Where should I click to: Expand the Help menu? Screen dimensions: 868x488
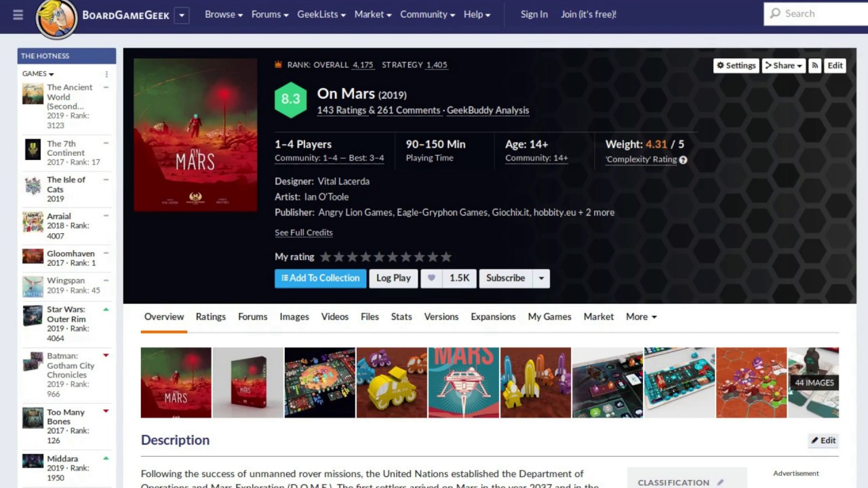(x=477, y=14)
